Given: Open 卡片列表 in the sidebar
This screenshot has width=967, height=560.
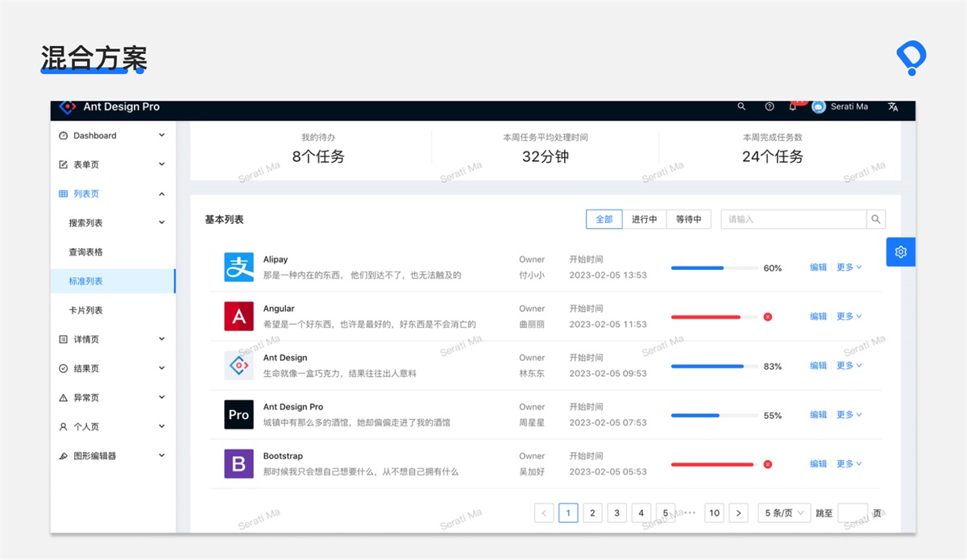Looking at the screenshot, I should (86, 310).
